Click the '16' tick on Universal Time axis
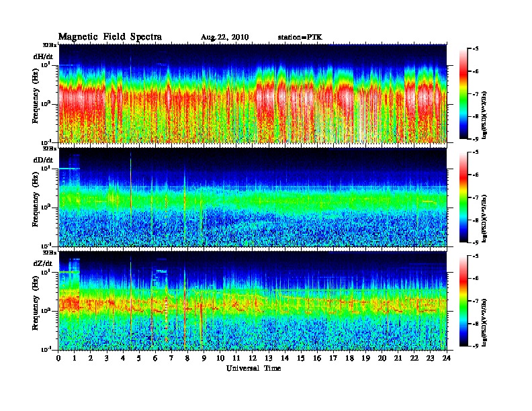Image resolution: width=532 pixels, height=411 pixels. coord(317,359)
